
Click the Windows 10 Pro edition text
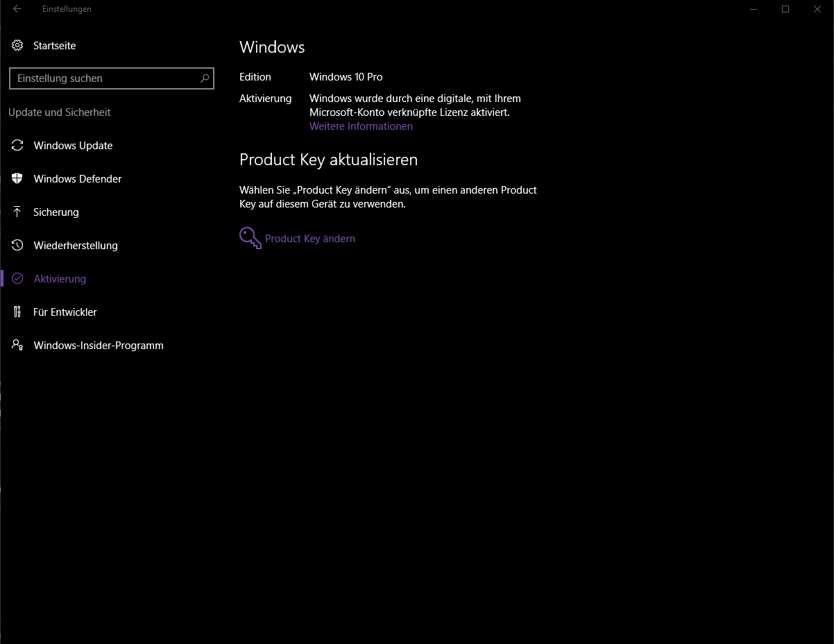(x=346, y=77)
